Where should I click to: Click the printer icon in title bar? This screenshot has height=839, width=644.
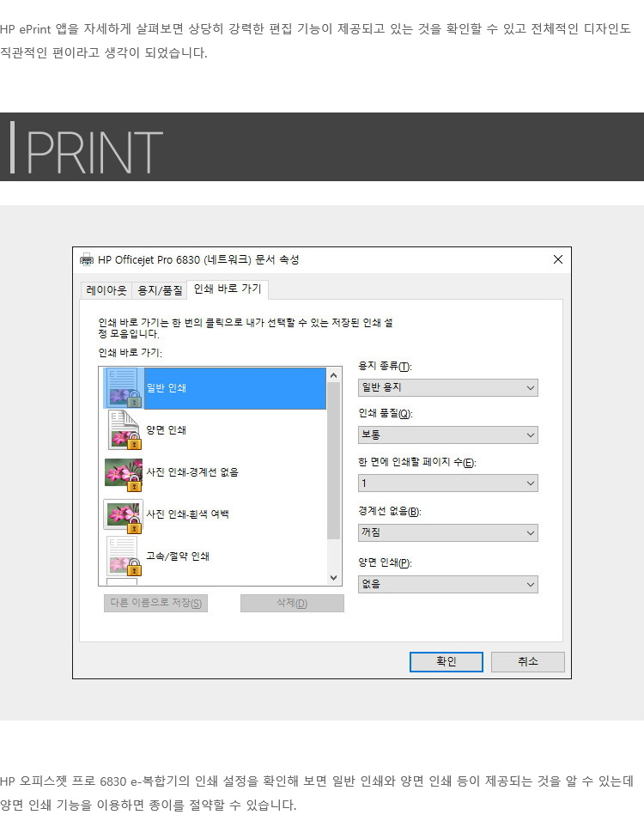pos(86,259)
